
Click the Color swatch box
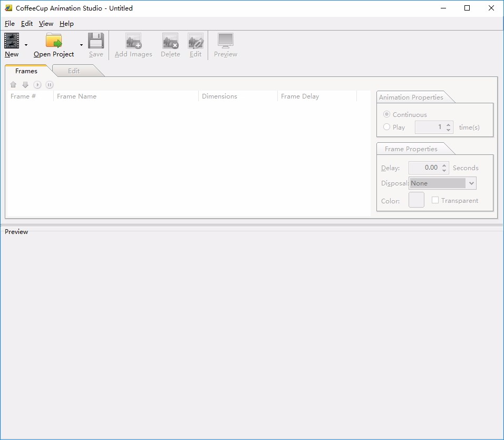tap(416, 200)
